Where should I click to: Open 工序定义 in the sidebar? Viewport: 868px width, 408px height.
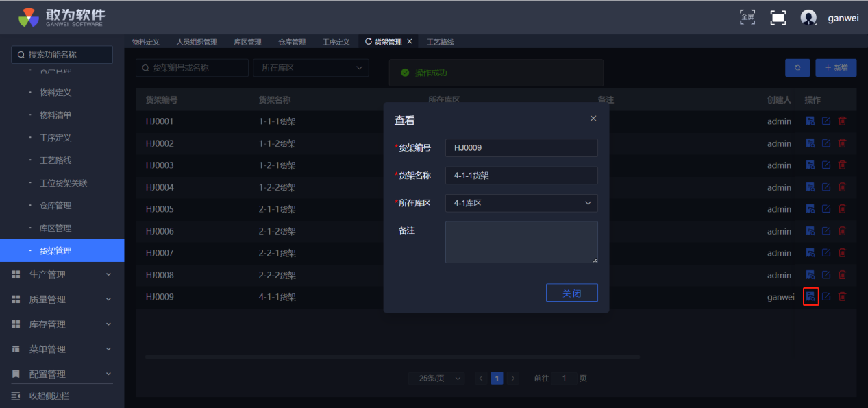55,138
